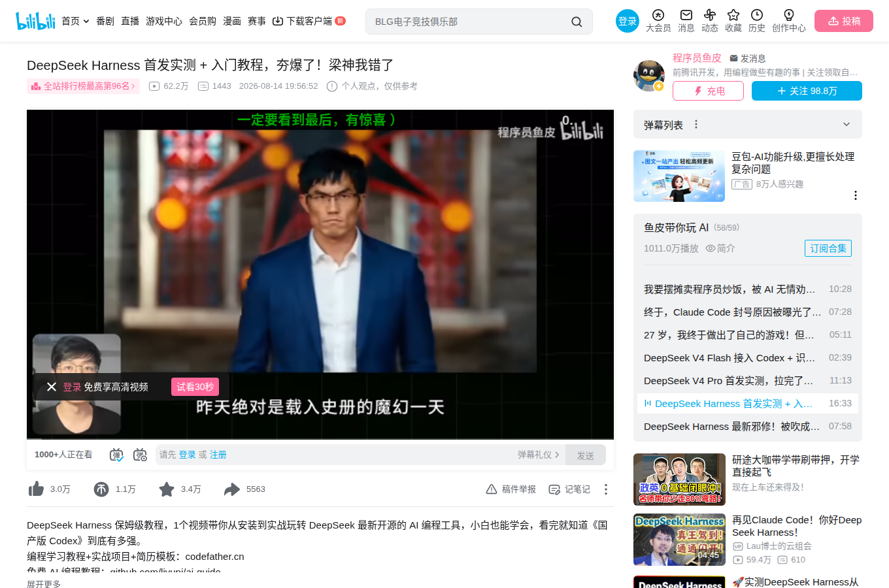The height and width of the screenshot is (588, 889).
Task: Play episode DeepSeek Harness 最新邪修
Action: (x=748, y=426)
